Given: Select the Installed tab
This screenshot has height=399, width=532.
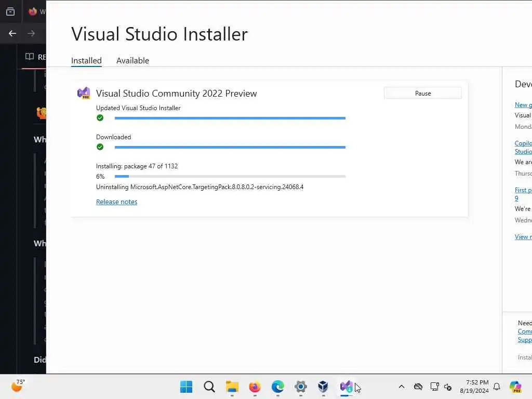Looking at the screenshot, I should pos(86,61).
